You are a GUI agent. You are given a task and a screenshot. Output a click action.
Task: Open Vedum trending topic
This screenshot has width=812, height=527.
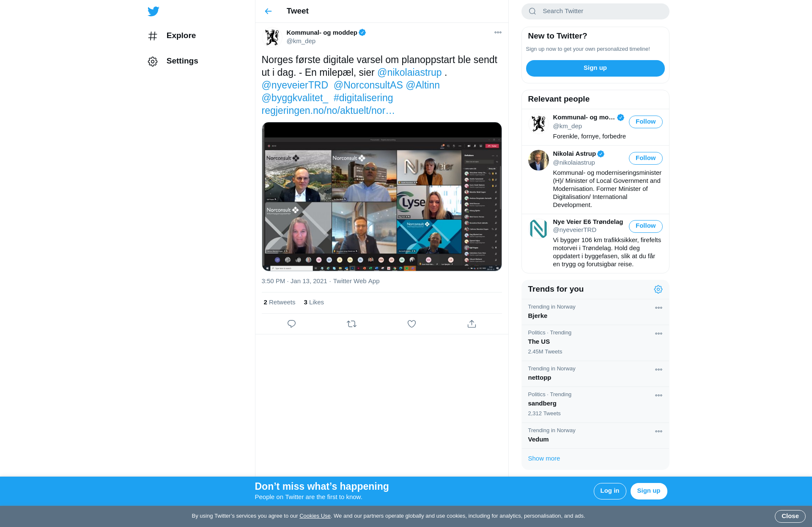(595, 436)
